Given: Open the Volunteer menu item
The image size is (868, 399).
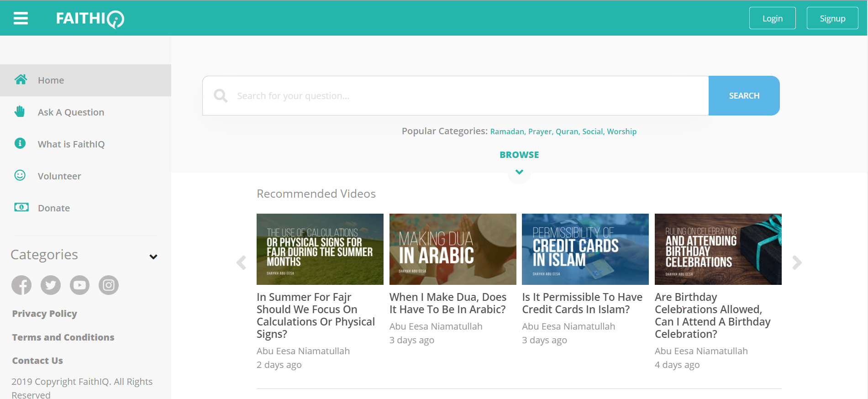Looking at the screenshot, I should click(59, 176).
